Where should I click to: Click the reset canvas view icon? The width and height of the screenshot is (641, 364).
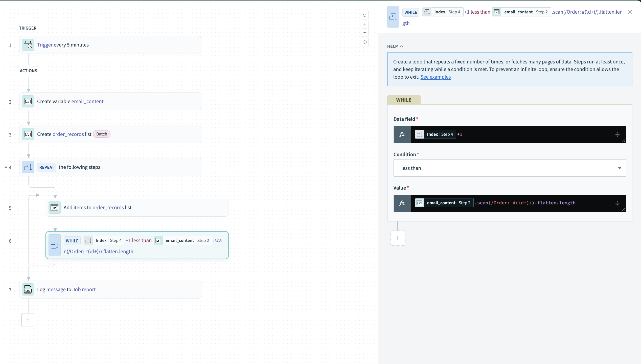click(364, 15)
